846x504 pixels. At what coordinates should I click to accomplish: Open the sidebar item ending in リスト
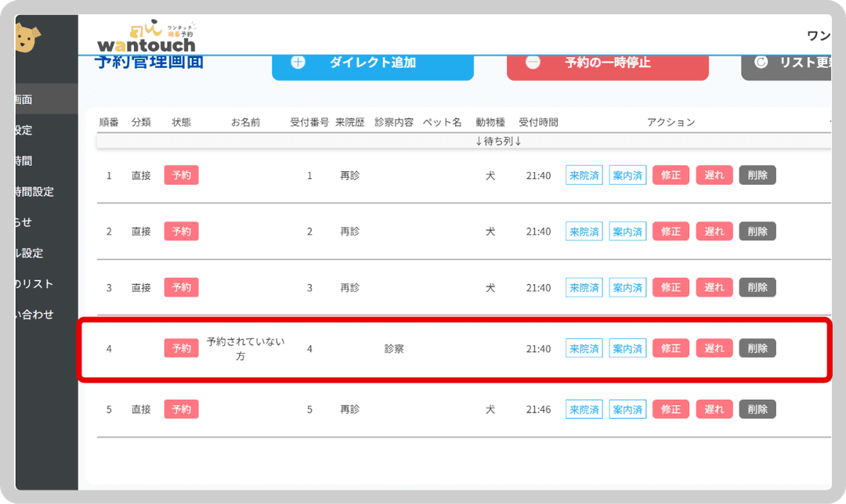click(34, 283)
